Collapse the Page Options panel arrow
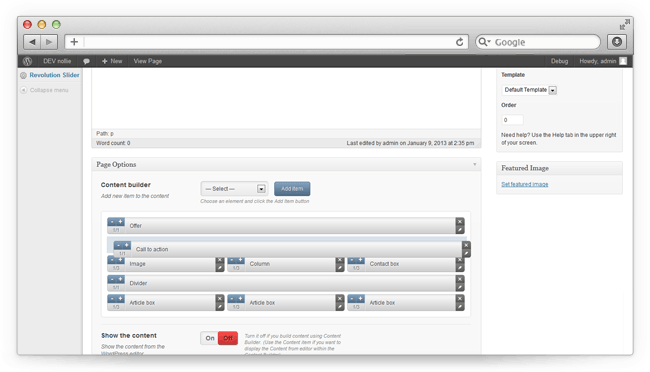Image resolution: width=650 pixels, height=372 pixels. point(475,165)
